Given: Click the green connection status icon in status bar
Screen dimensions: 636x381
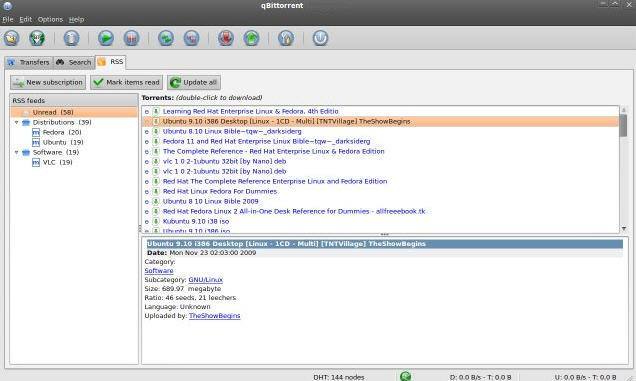Looking at the screenshot, I should (x=405, y=376).
